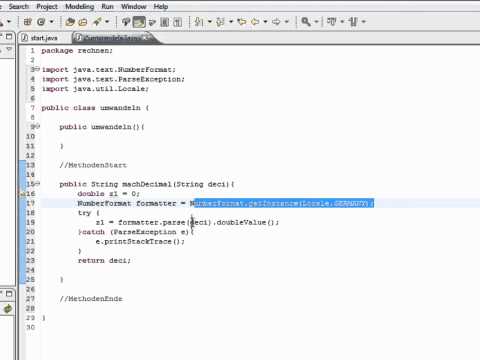
Task: Click the 'double z1 = 0;' line
Action: tap(109, 194)
